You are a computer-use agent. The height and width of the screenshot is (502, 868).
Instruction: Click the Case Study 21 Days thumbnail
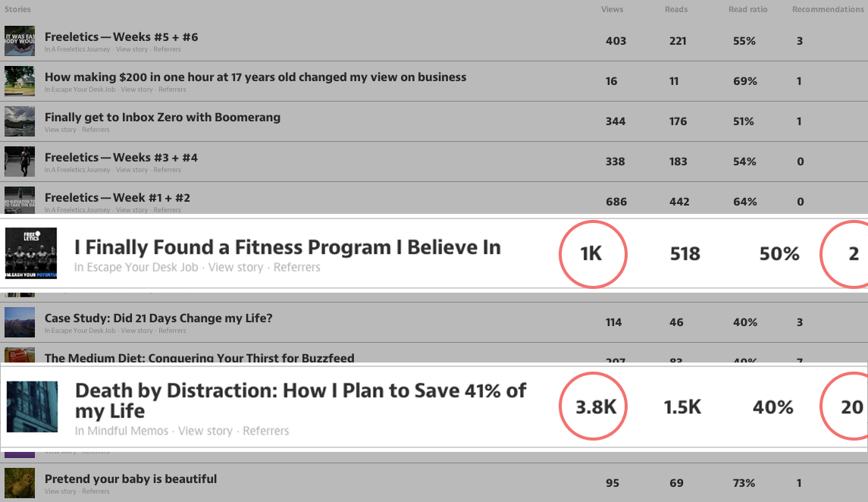click(x=20, y=322)
